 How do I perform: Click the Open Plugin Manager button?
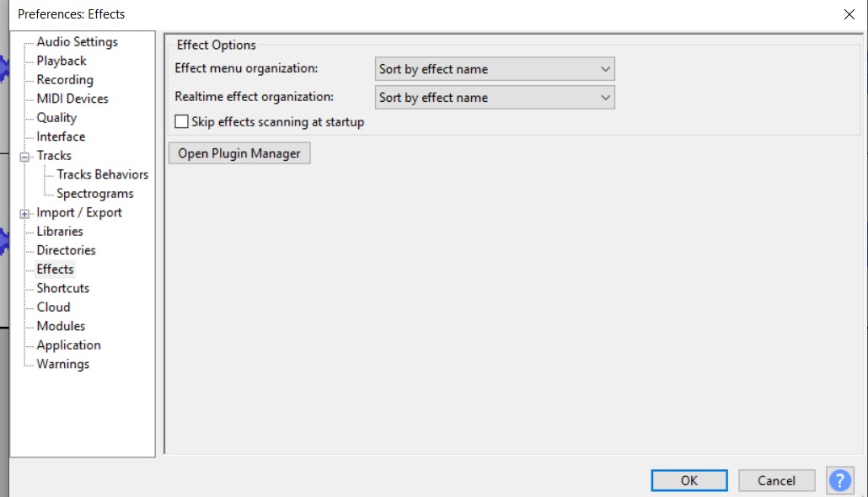[x=239, y=153]
